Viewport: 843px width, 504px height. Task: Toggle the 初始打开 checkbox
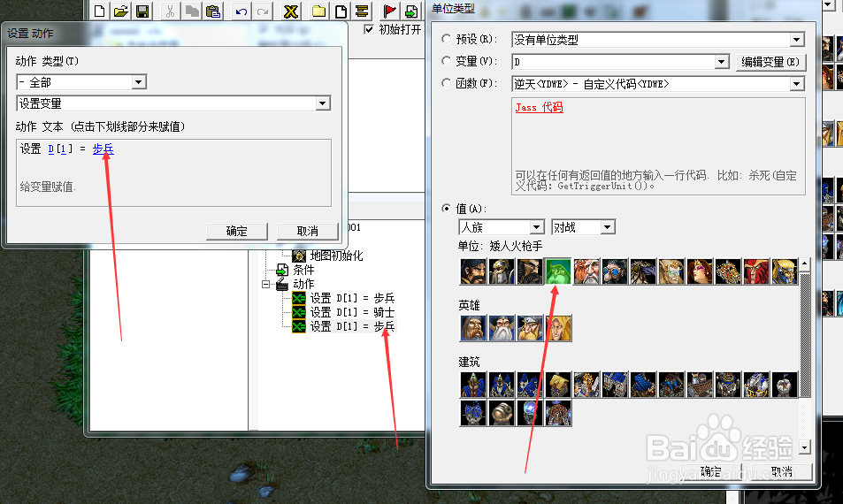click(369, 29)
